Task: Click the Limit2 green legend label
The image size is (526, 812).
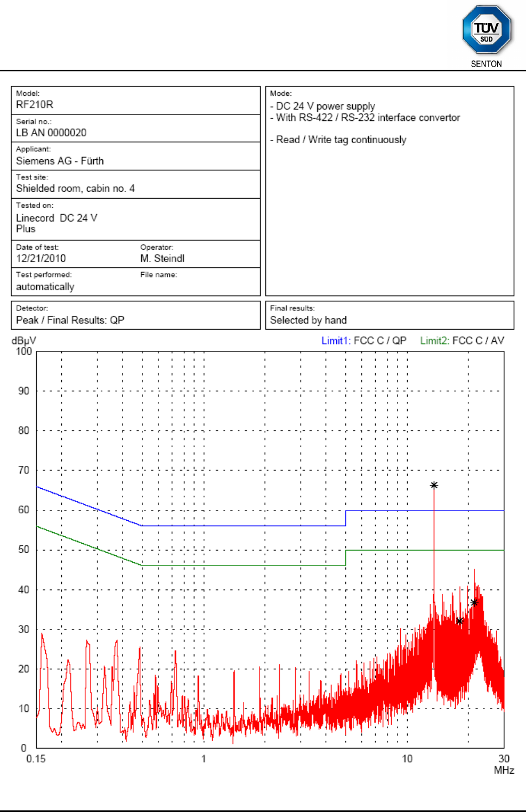Action: (x=435, y=341)
